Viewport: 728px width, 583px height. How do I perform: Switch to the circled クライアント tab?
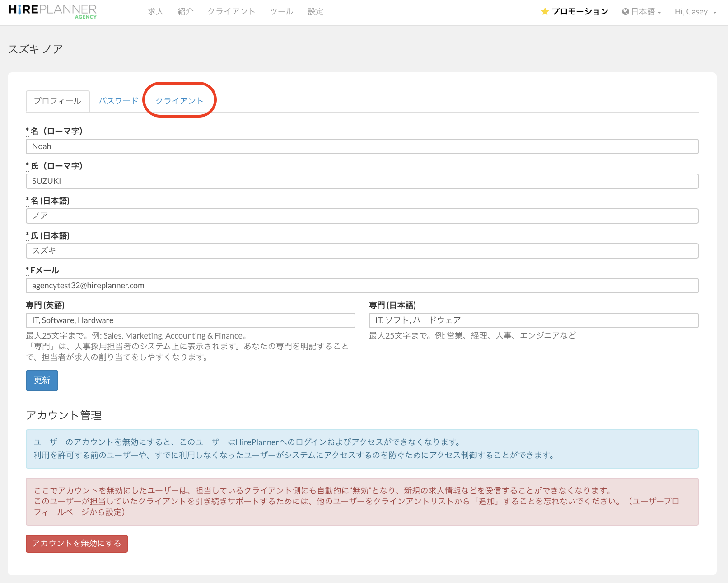click(179, 101)
